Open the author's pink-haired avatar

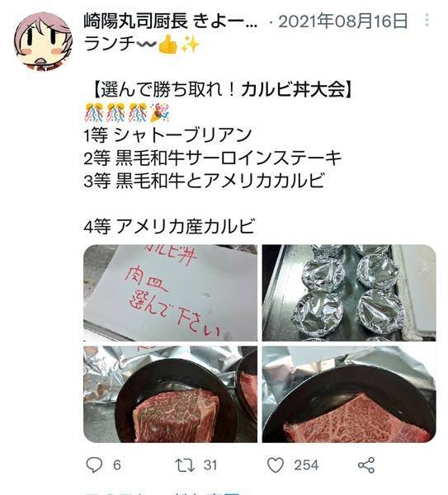pyautogui.click(x=43, y=42)
